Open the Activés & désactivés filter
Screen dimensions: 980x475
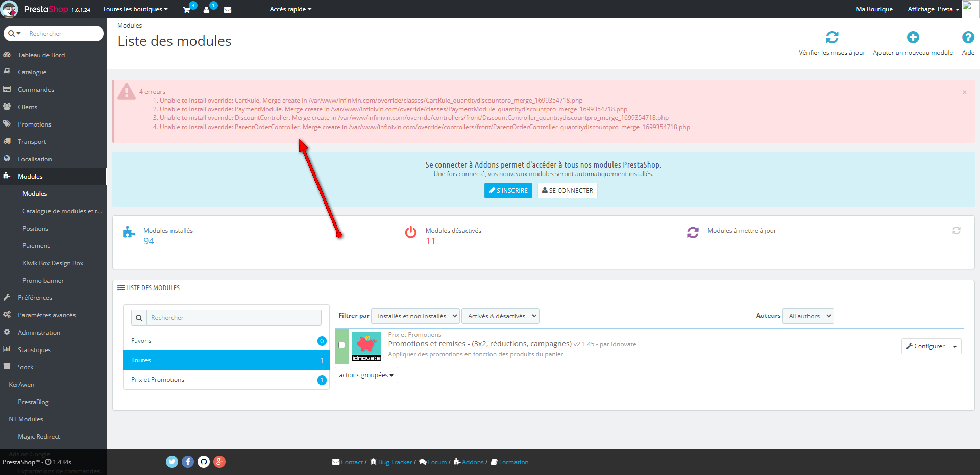pyautogui.click(x=501, y=316)
